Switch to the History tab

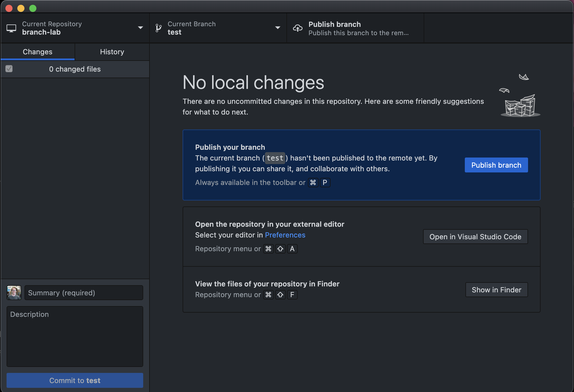tap(112, 52)
